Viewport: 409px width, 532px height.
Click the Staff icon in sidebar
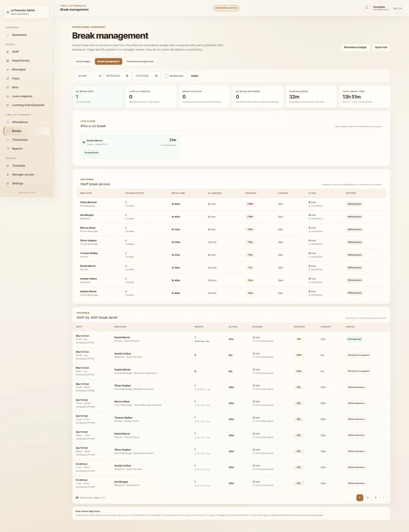[x=8, y=52]
